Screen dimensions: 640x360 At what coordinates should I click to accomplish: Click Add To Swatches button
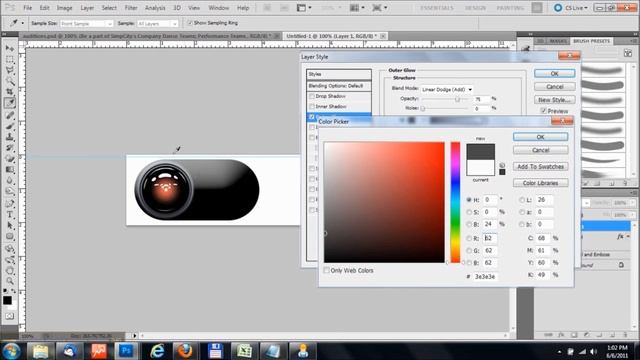(x=540, y=167)
